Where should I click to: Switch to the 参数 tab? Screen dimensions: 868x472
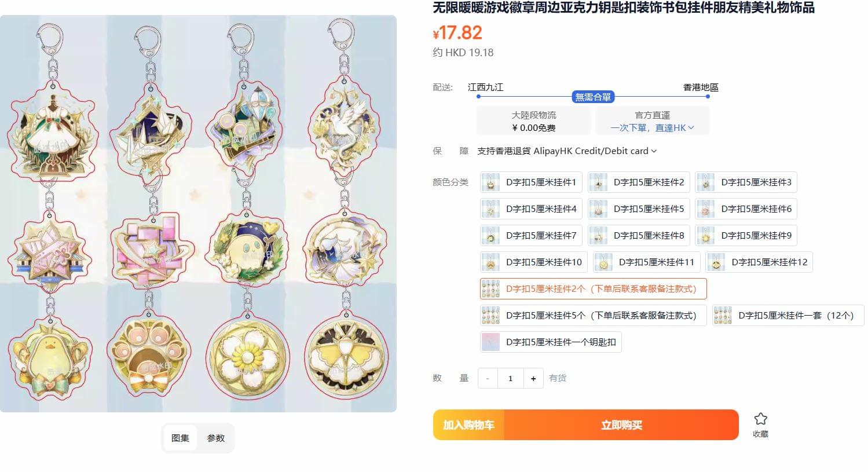click(216, 438)
